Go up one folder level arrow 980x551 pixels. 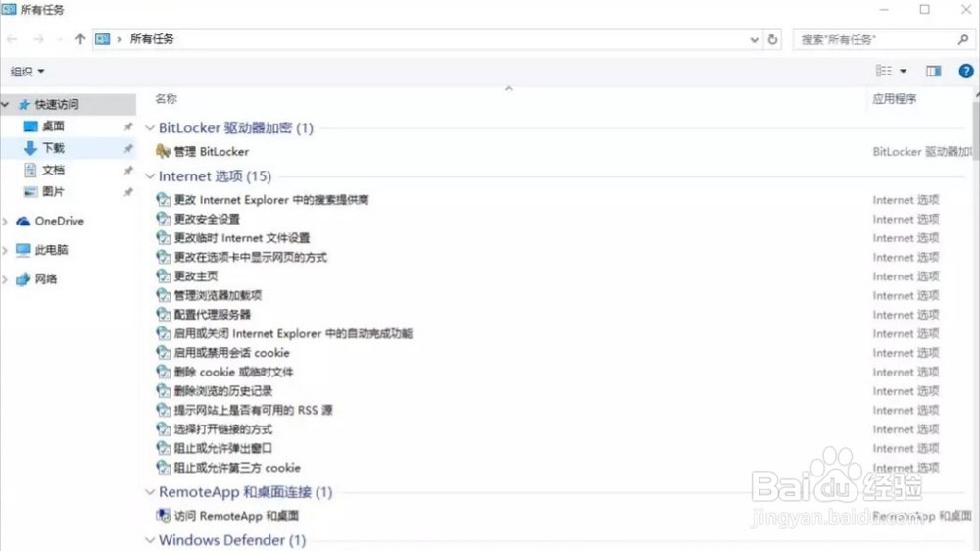[80, 39]
